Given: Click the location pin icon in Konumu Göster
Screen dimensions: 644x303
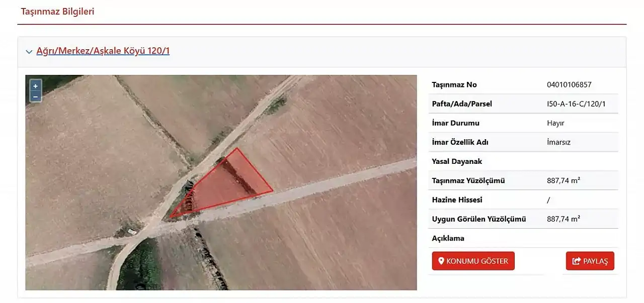Looking at the screenshot, I should (441, 261).
